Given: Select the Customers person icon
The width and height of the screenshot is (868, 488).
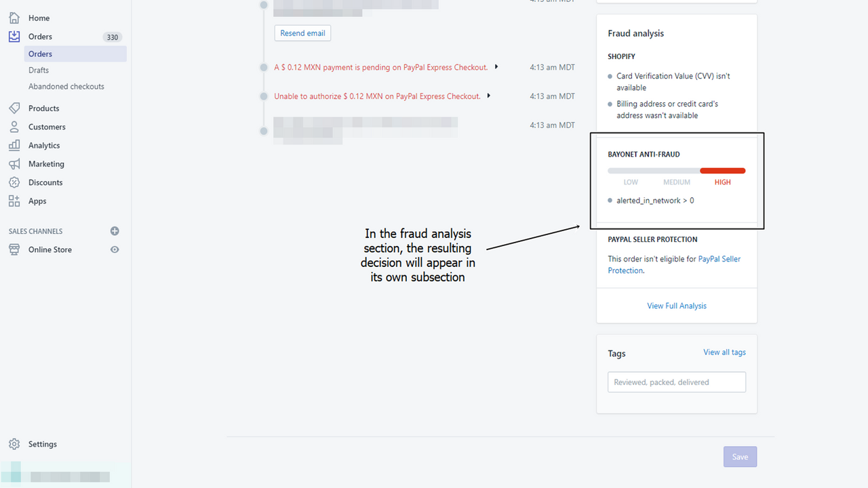Looking at the screenshot, I should (x=14, y=127).
